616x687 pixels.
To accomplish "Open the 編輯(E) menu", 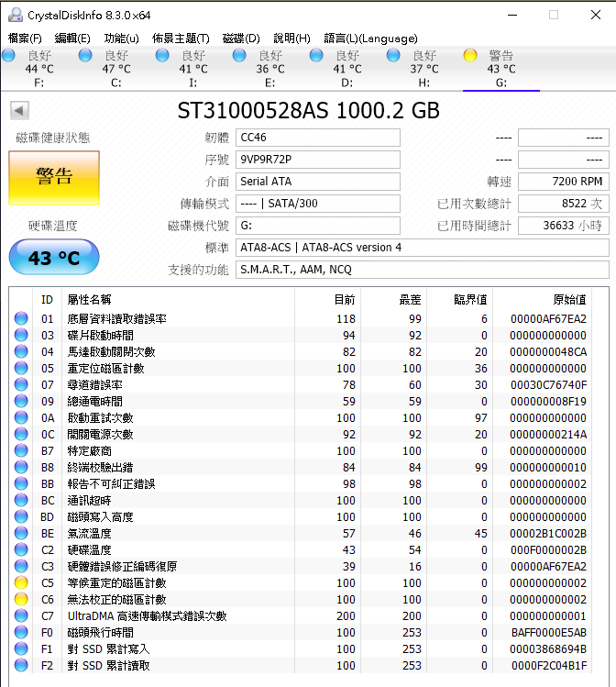I will tap(72, 39).
